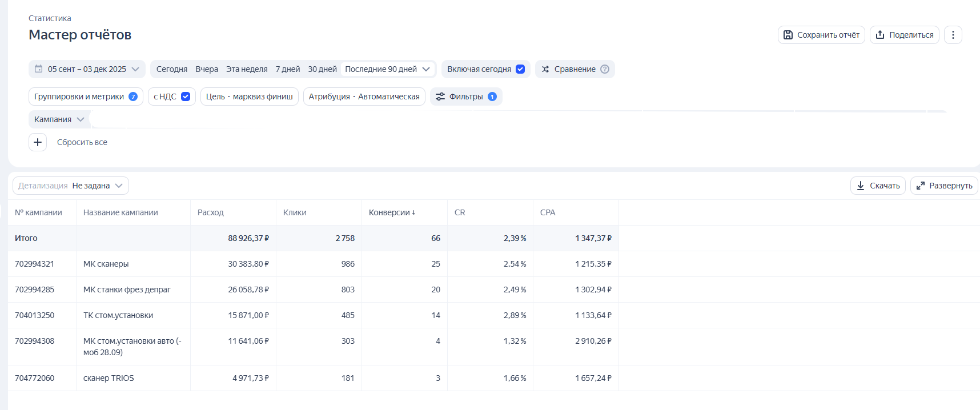Click the comparison help question mark icon
Viewport: 980px width, 410px height.
[x=605, y=69]
